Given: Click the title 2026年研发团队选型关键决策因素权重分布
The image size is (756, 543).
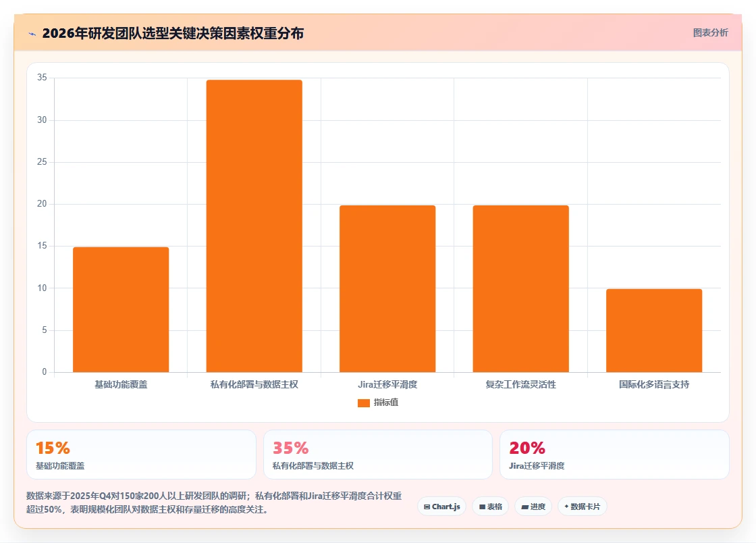Looking at the screenshot, I should click(x=173, y=33).
